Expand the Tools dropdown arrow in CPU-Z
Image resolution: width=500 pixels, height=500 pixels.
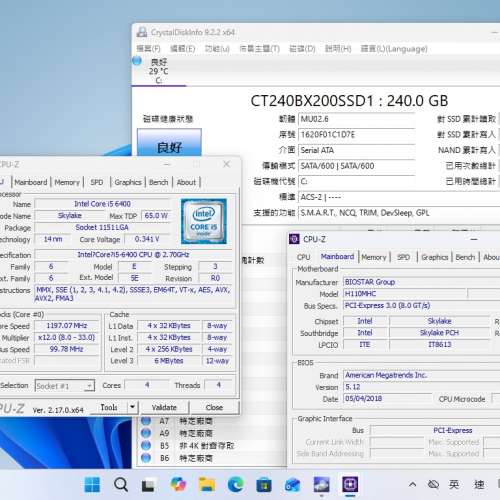[x=132, y=407]
